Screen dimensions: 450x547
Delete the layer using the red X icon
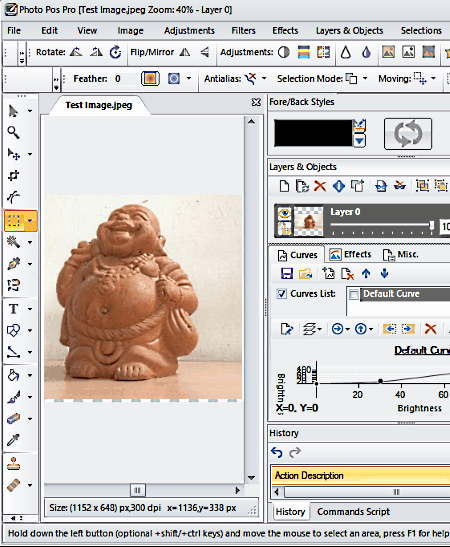(x=320, y=186)
